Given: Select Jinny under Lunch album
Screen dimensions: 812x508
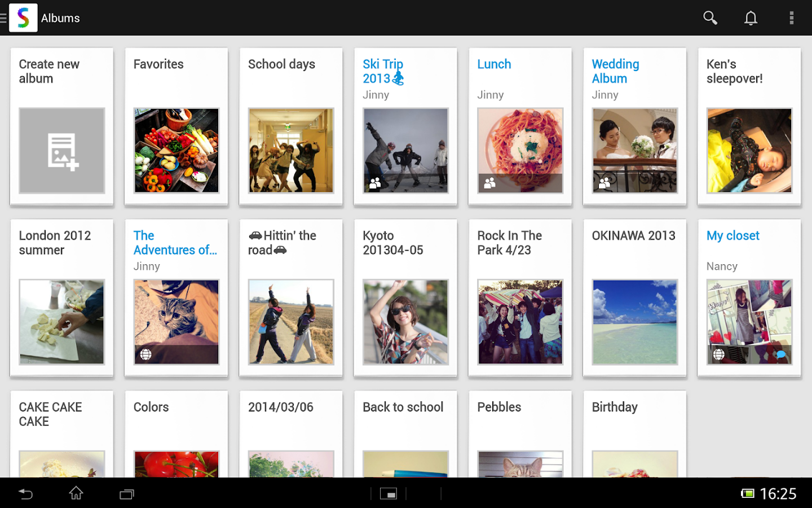Looking at the screenshot, I should pos(490,95).
